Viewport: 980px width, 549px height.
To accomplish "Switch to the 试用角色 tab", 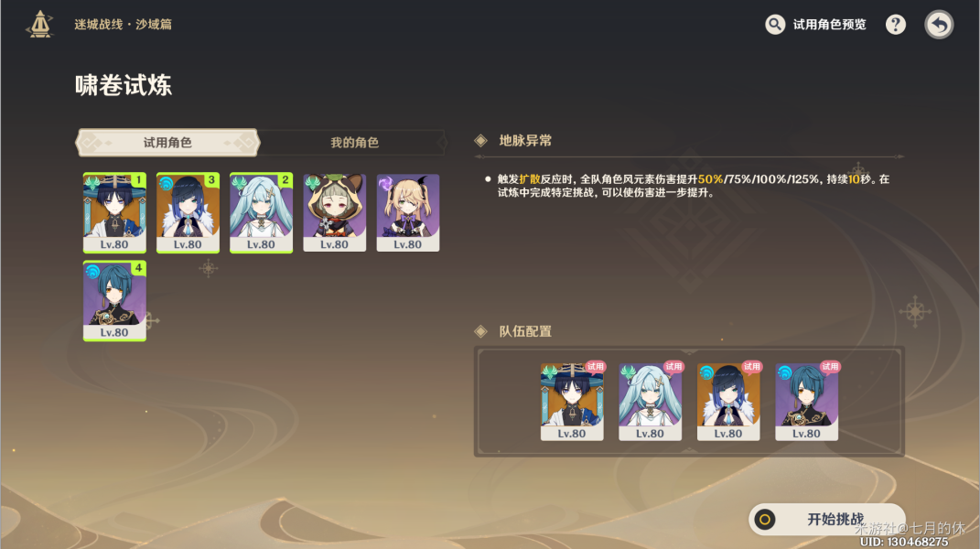I will 167,143.
